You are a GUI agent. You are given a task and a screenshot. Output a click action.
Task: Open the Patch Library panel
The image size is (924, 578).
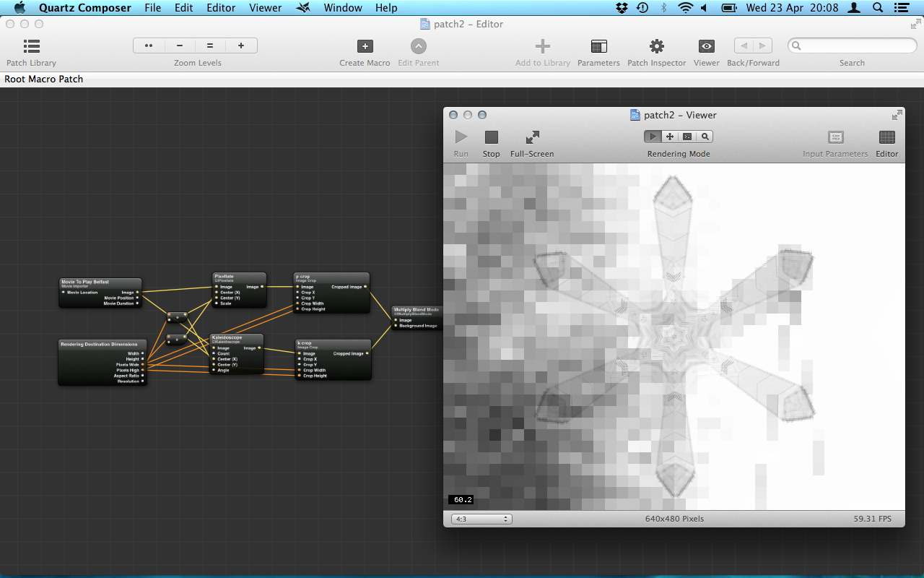click(31, 47)
